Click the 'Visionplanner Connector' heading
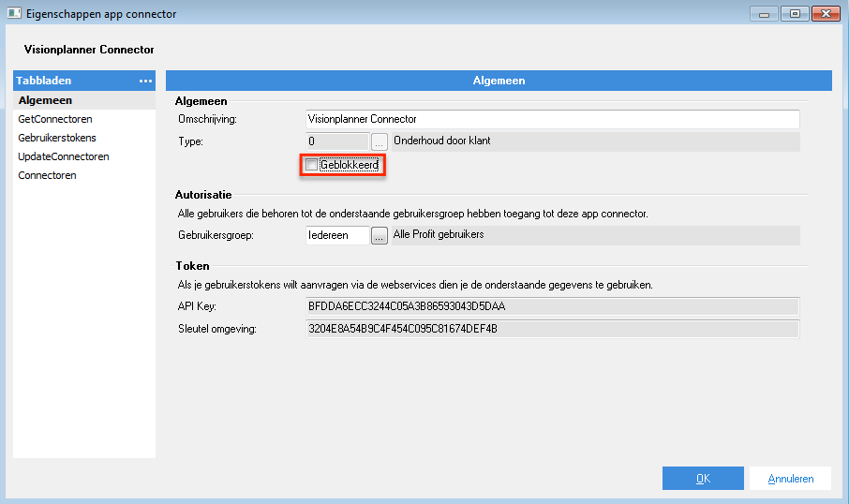The width and height of the screenshot is (849, 504). tap(89, 50)
